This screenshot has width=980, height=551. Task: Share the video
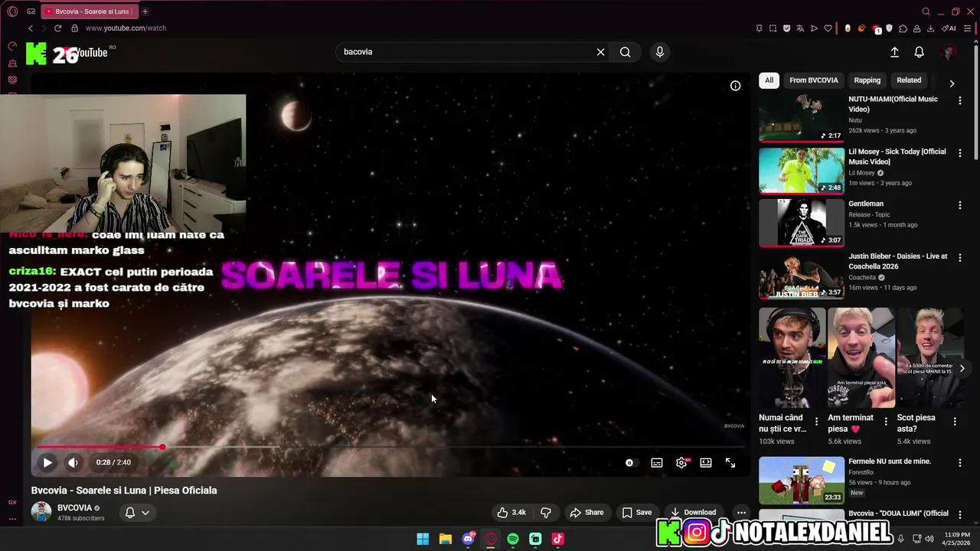pos(586,513)
